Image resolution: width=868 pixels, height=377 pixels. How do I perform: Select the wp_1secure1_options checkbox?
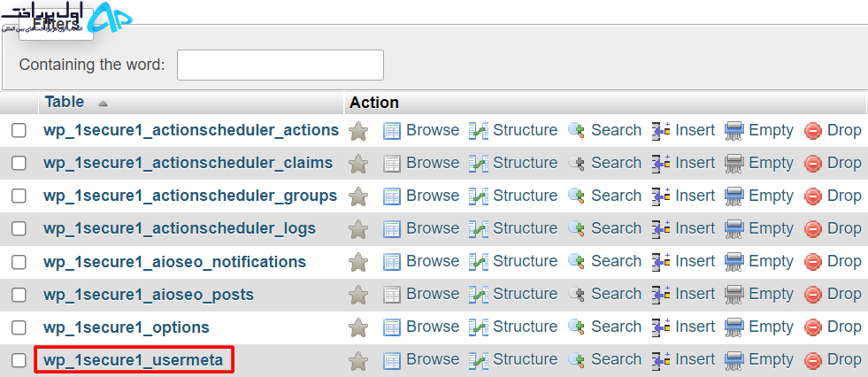tap(19, 327)
